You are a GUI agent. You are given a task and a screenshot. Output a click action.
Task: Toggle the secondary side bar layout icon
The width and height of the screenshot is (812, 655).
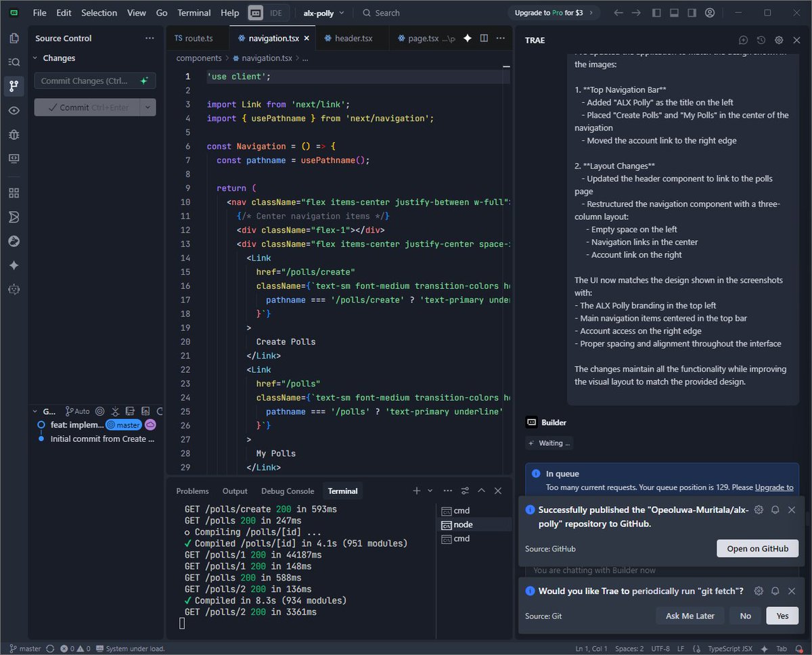692,13
